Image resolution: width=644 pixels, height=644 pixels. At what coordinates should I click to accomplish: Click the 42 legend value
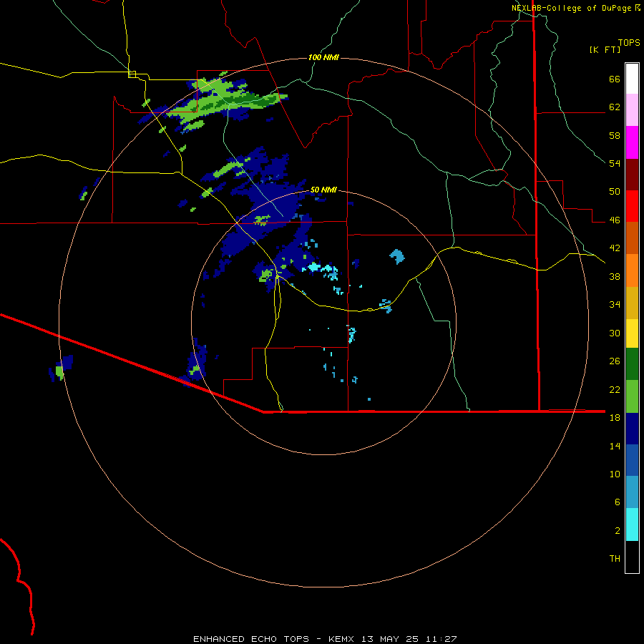(x=615, y=248)
